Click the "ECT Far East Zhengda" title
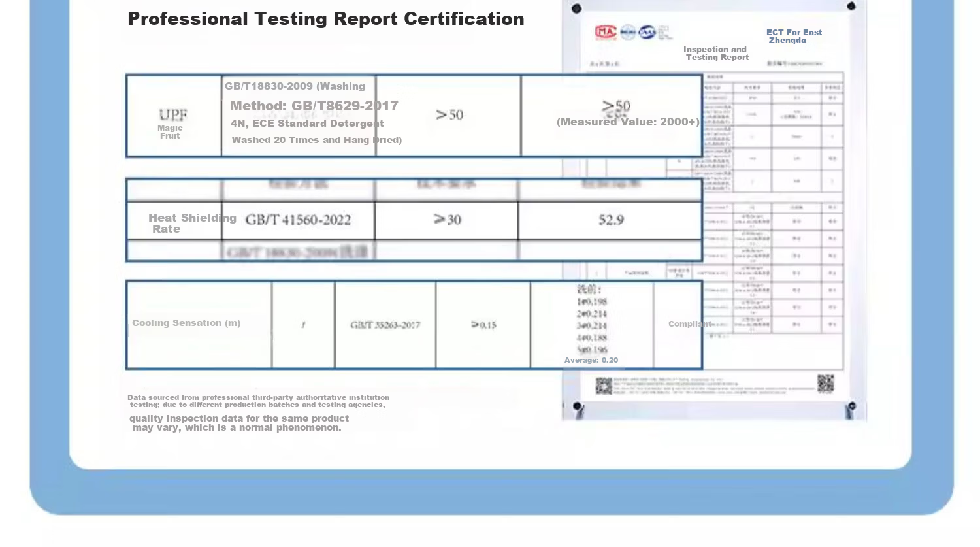 click(x=794, y=37)
